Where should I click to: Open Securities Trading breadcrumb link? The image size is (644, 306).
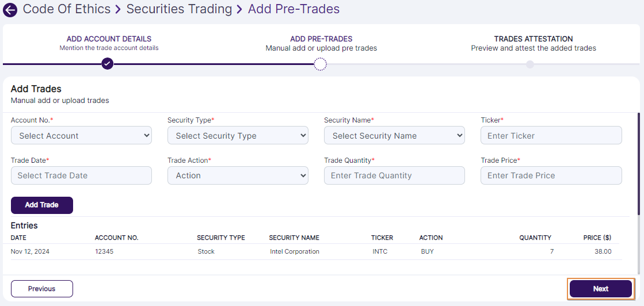click(x=179, y=9)
